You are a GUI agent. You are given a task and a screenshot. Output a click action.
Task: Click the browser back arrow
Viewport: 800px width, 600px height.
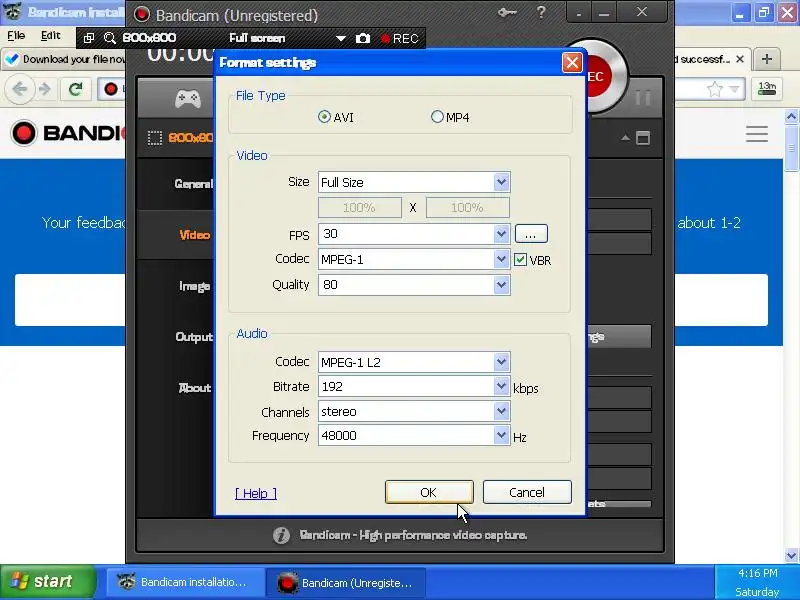click(20, 89)
